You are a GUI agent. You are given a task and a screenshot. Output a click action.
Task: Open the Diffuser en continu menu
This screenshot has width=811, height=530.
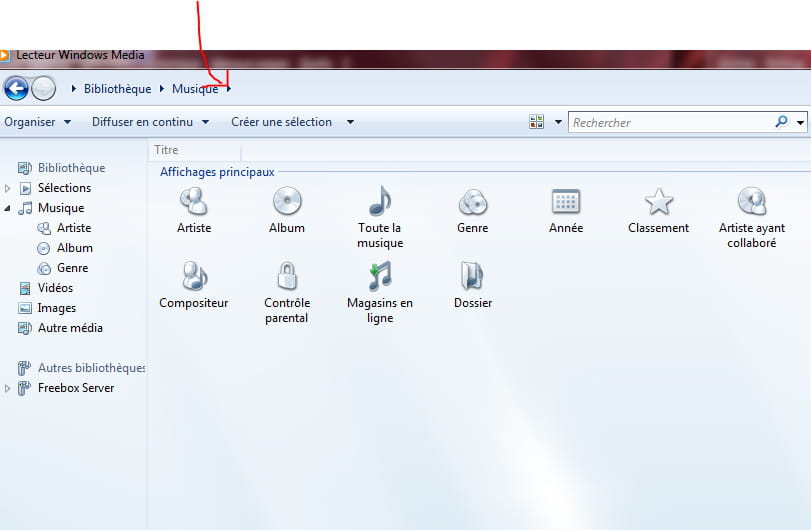tap(151, 122)
